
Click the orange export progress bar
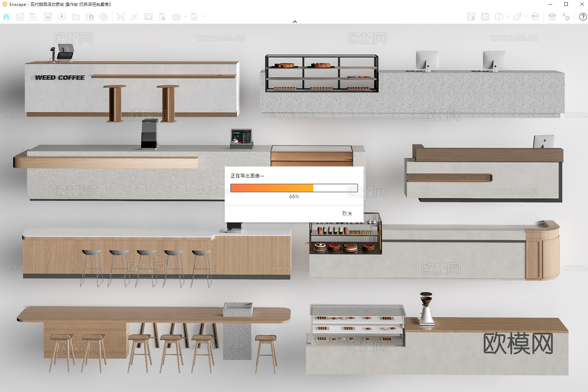coord(294,188)
